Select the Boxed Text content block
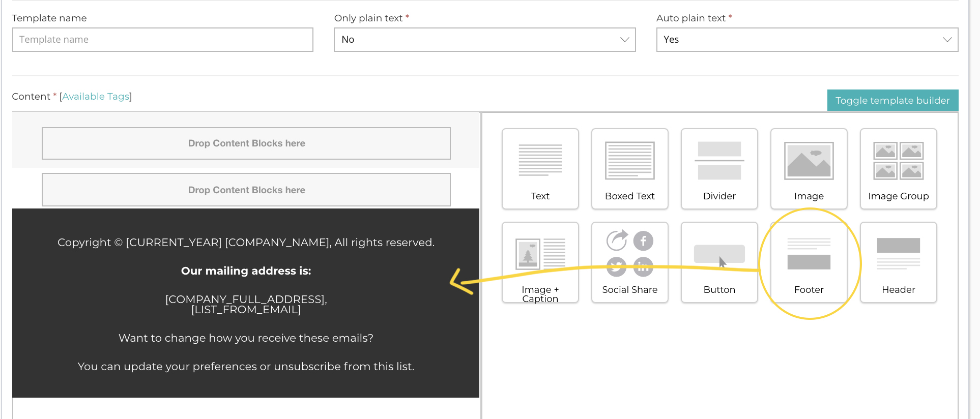The image size is (980, 419). tap(629, 169)
